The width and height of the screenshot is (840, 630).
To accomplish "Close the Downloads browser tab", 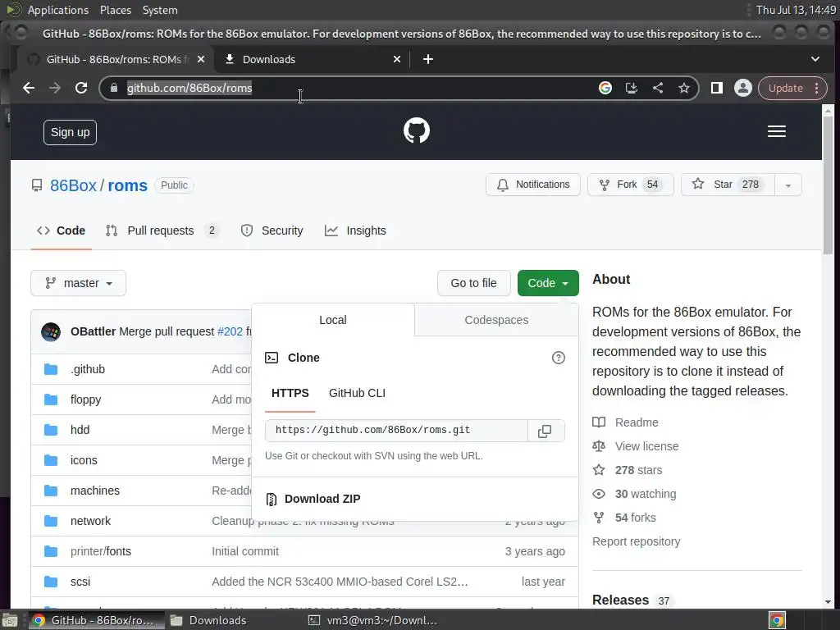I will [x=397, y=59].
